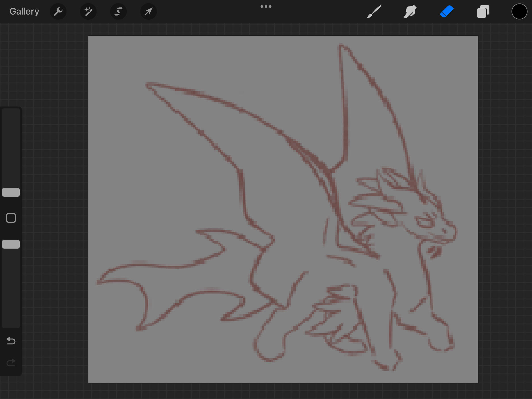This screenshot has width=532, height=399.
Task: Open the Gallery view
Action: coord(24,11)
